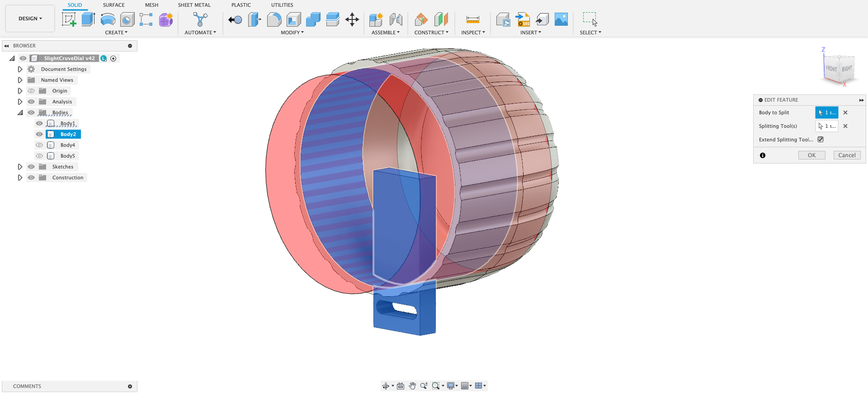This screenshot has width=868, height=393.
Task: Click the Splitting Tool(s) selection button
Action: coord(827,126)
